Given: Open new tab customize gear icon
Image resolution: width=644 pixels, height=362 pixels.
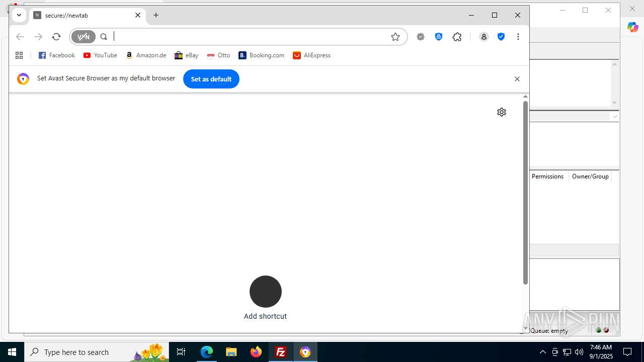Looking at the screenshot, I should tap(502, 112).
